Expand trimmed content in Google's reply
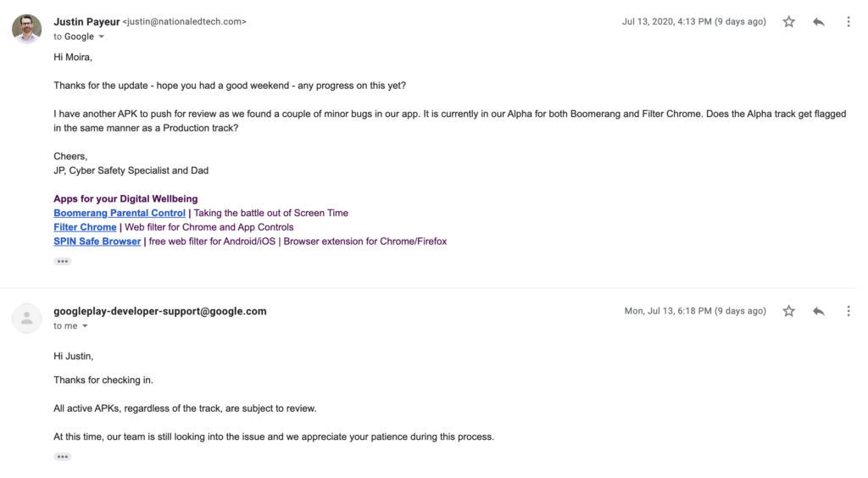The height and width of the screenshot is (478, 868). [62, 456]
